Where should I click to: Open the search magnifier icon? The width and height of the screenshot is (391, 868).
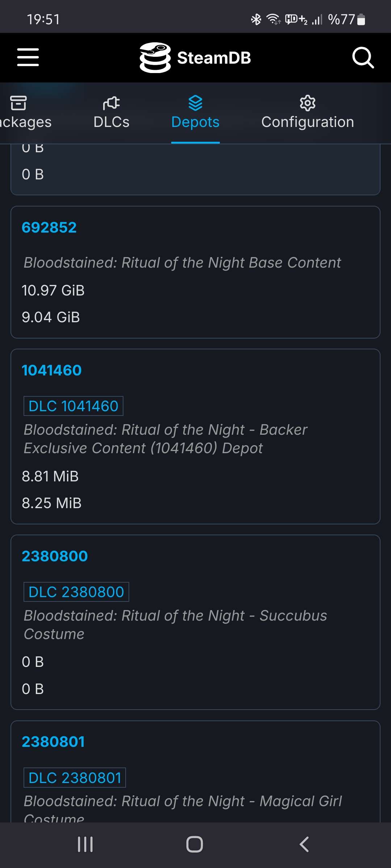pos(363,58)
